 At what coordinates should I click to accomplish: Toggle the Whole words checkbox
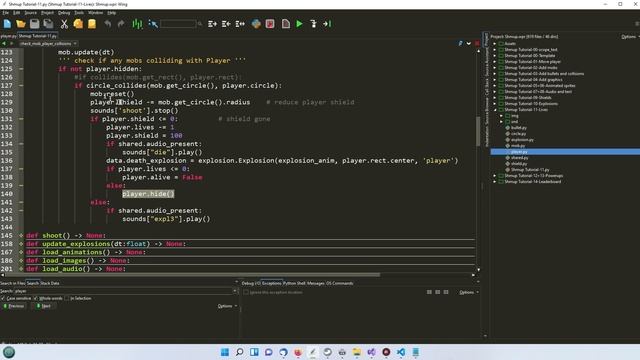pos(36,298)
